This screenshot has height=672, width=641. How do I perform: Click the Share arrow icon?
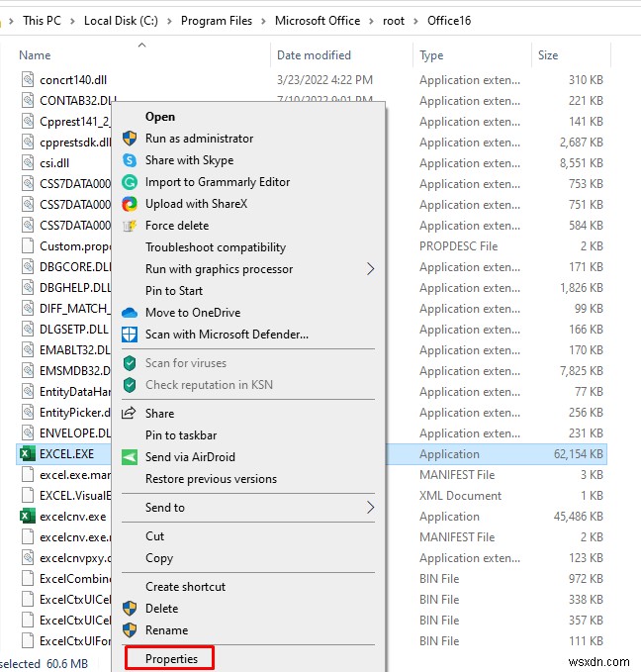129,413
